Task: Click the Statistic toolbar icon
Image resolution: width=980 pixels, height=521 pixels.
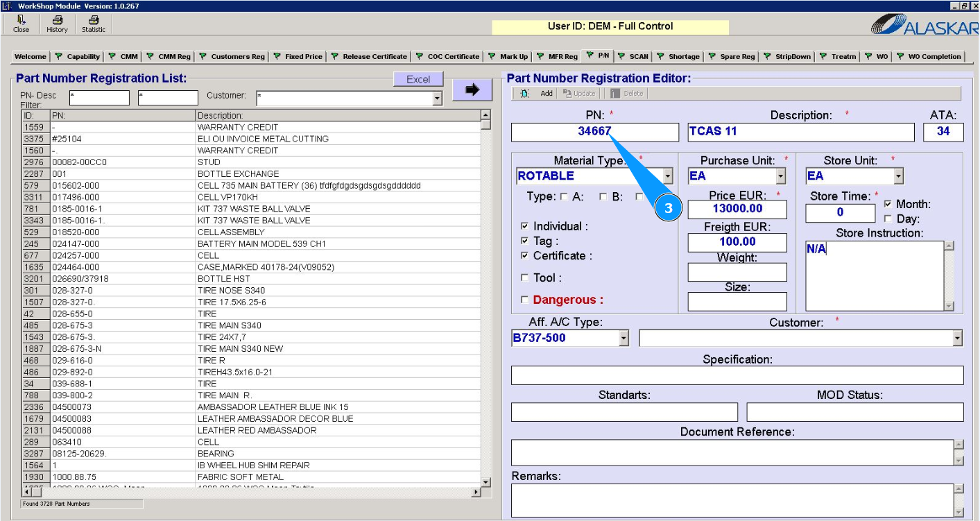Action: coord(94,21)
